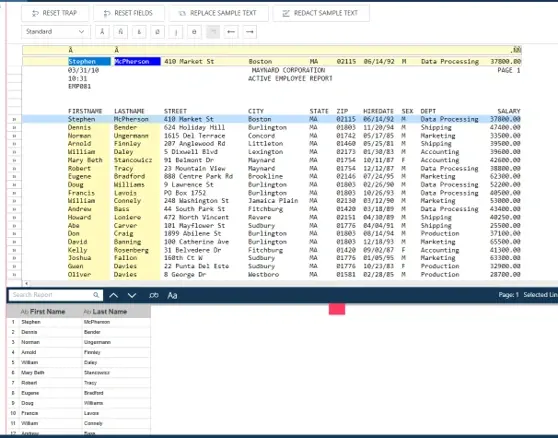
Task: Click the report date '03/31/10'
Action: pyautogui.click(x=83, y=70)
